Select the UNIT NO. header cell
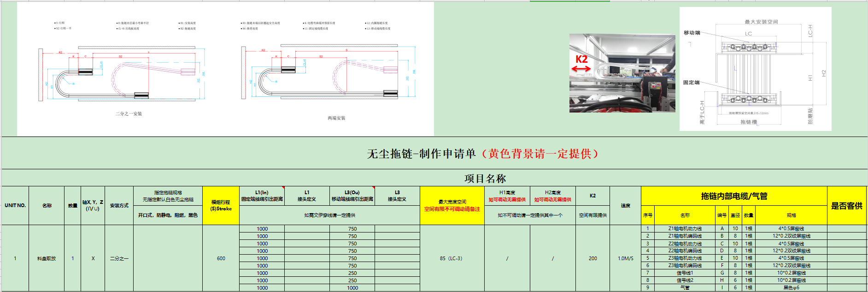Screen dimensions: 868x292 tap(15, 205)
